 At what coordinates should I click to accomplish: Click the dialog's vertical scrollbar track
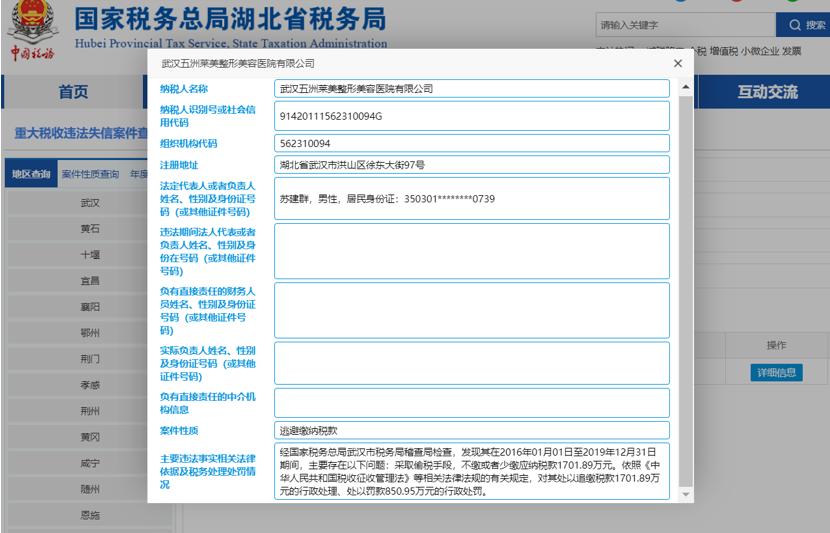point(686,291)
